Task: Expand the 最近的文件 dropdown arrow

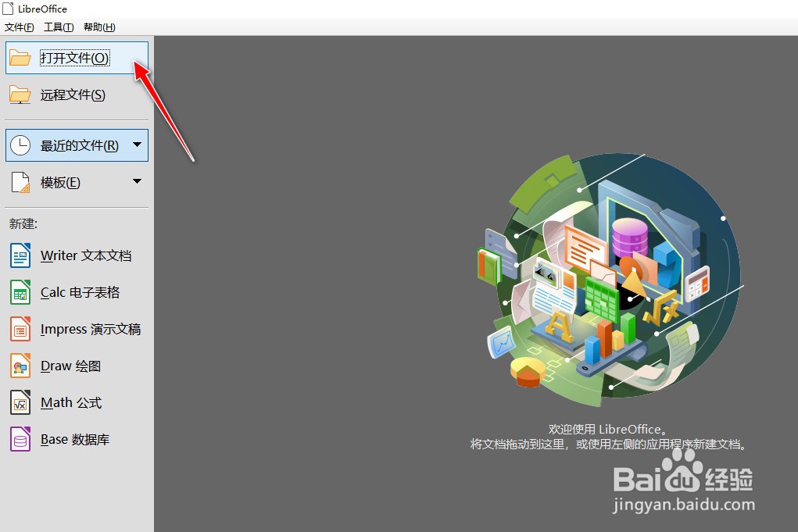Action: 137,145
